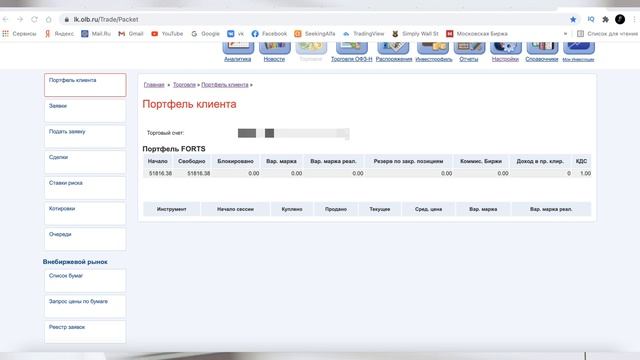The height and width of the screenshot is (360, 640).
Task: Open the Справочники section icon
Action: coord(542,48)
